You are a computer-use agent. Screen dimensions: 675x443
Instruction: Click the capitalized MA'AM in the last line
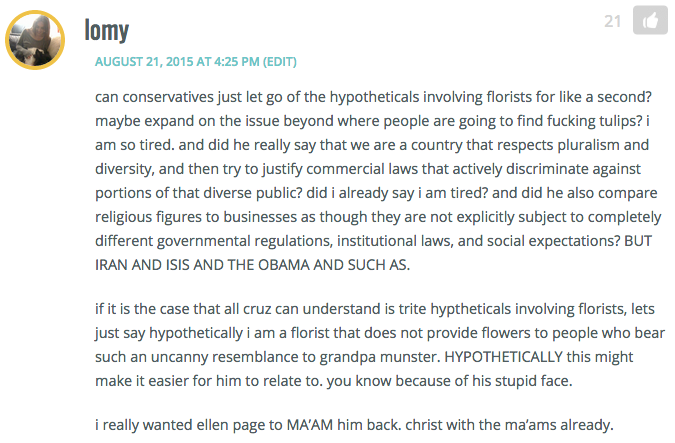point(310,425)
